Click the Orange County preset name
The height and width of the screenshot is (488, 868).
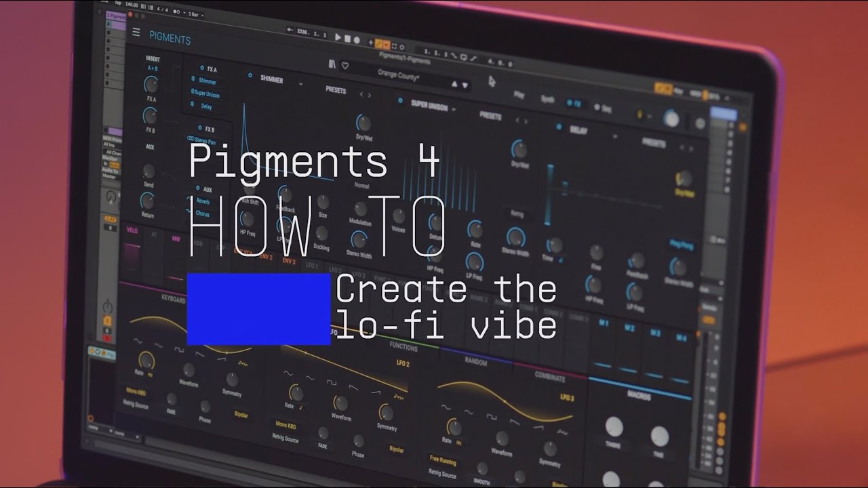[x=398, y=77]
